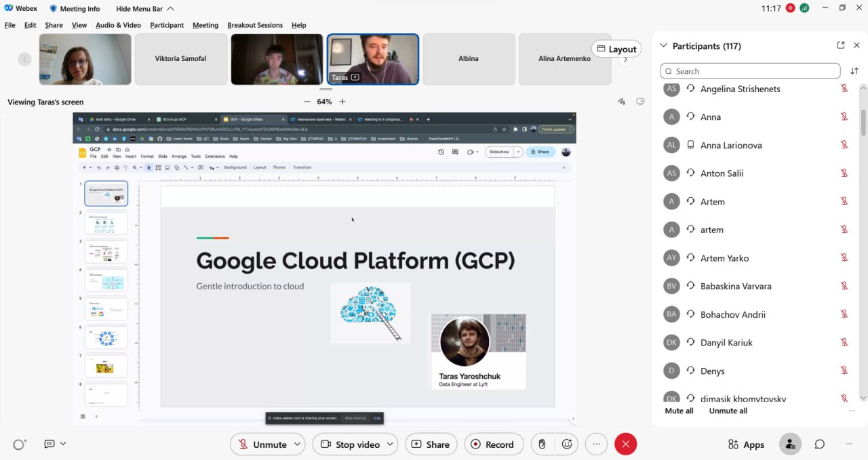868x460 pixels.
Task: Toggle the Participants panel icon
Action: (789, 444)
